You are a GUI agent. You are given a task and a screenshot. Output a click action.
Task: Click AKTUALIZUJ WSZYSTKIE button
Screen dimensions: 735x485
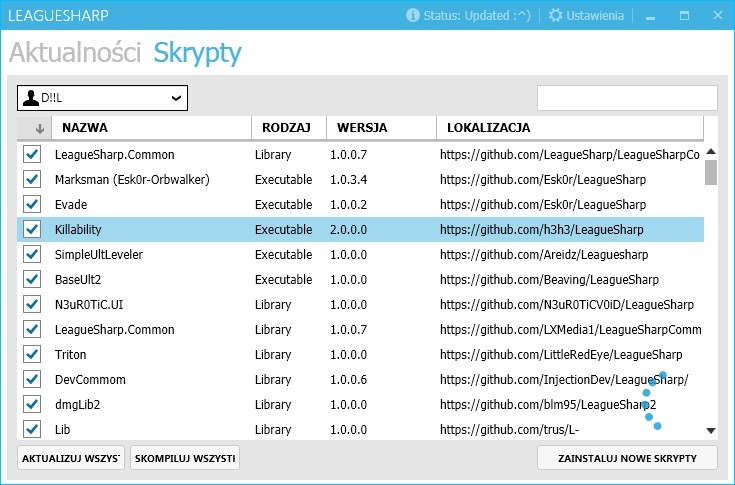(x=71, y=458)
